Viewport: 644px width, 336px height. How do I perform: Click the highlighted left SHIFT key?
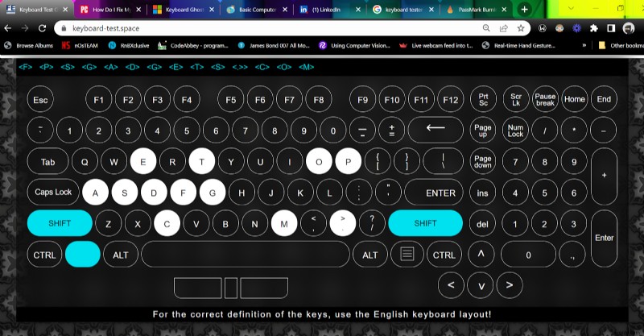tap(60, 223)
